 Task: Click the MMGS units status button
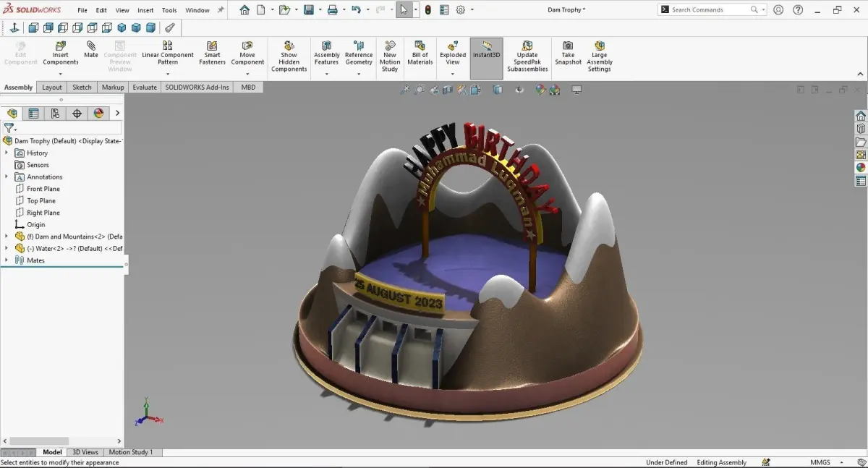tap(820, 462)
